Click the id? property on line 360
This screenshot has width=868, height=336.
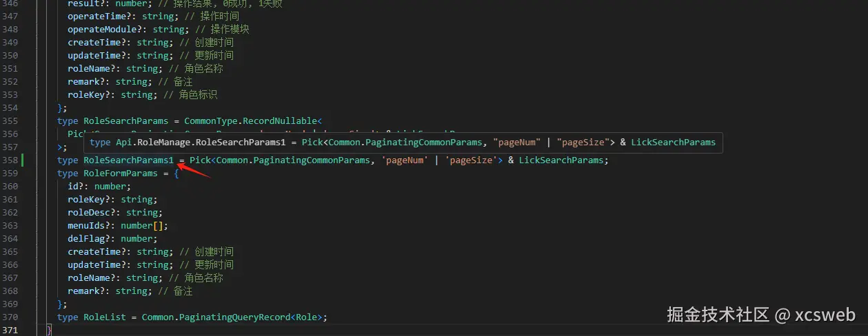[75, 186]
